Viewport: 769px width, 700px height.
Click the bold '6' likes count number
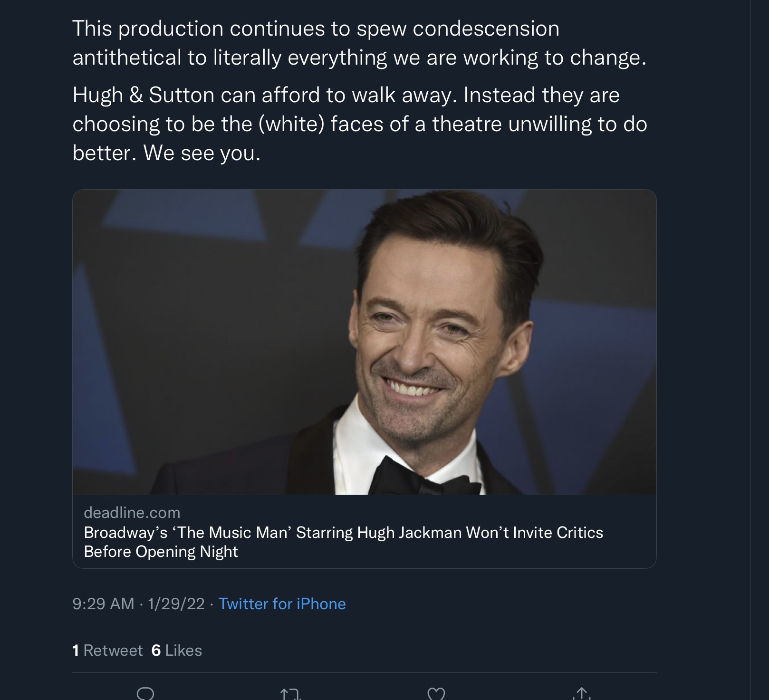point(156,650)
